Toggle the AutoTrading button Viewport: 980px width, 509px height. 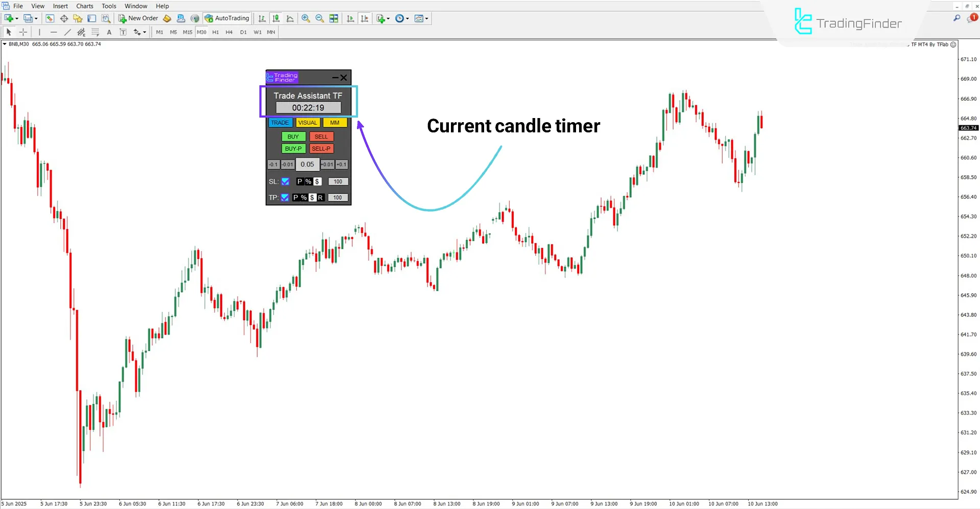point(226,18)
